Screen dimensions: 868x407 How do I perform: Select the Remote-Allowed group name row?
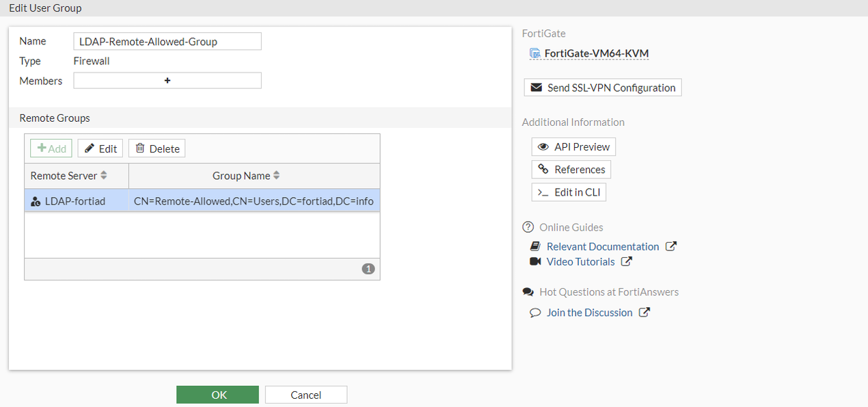pyautogui.click(x=254, y=201)
